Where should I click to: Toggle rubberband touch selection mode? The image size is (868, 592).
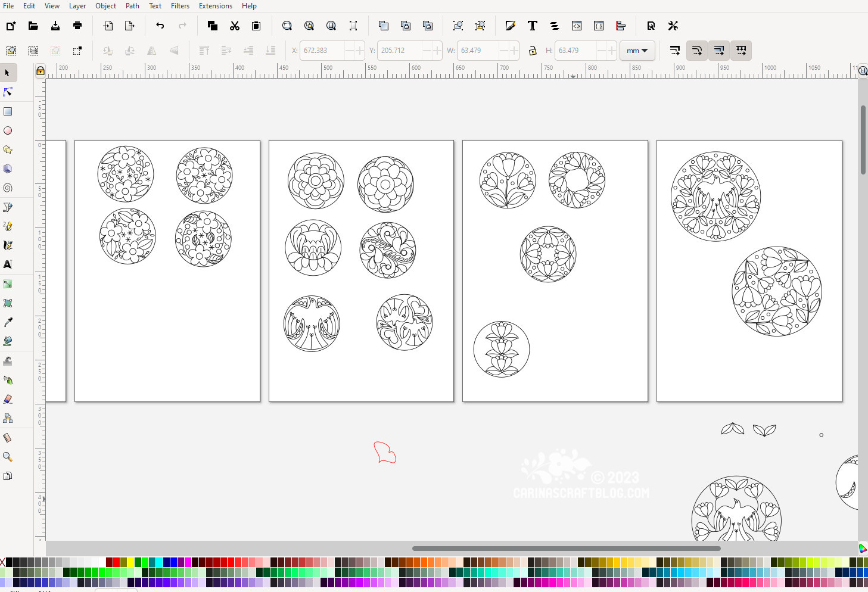coord(77,51)
